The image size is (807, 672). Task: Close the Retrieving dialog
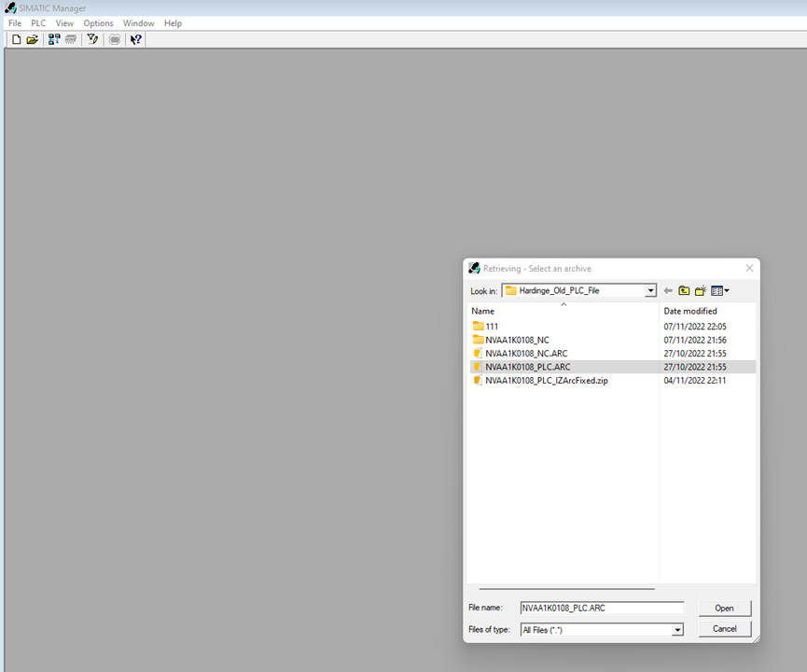point(749,268)
